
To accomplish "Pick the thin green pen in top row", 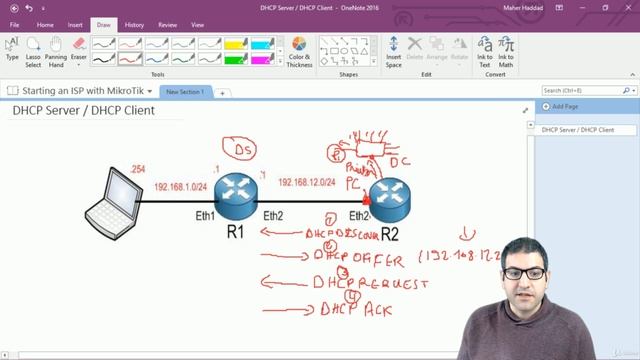I will (x=183, y=43).
